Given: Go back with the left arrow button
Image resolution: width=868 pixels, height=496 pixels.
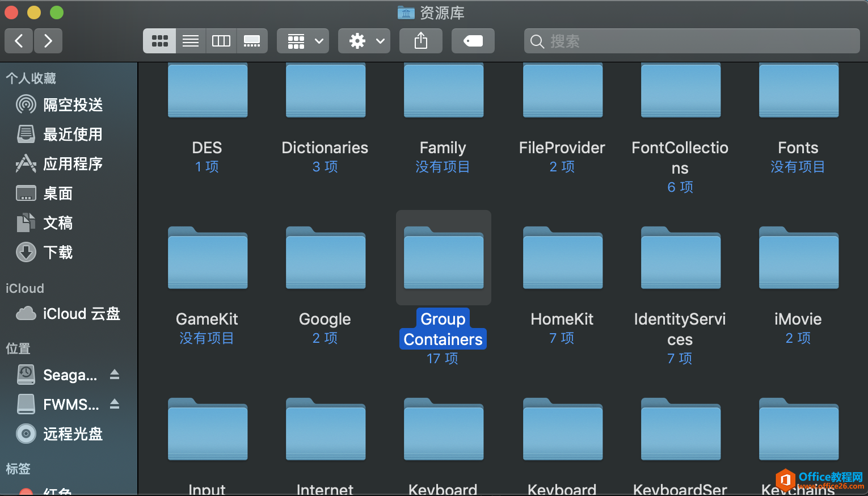Looking at the screenshot, I should pyautogui.click(x=19, y=41).
